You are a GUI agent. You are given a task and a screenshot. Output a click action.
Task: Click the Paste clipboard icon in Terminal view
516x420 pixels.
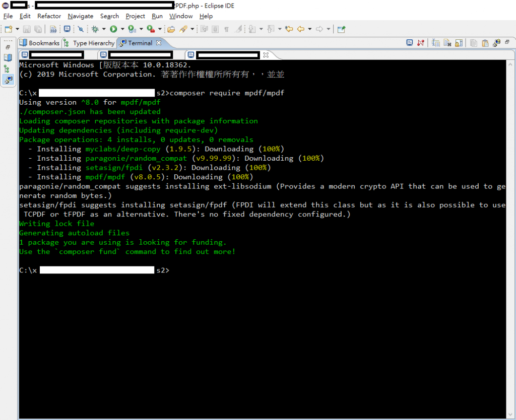tap(485, 43)
